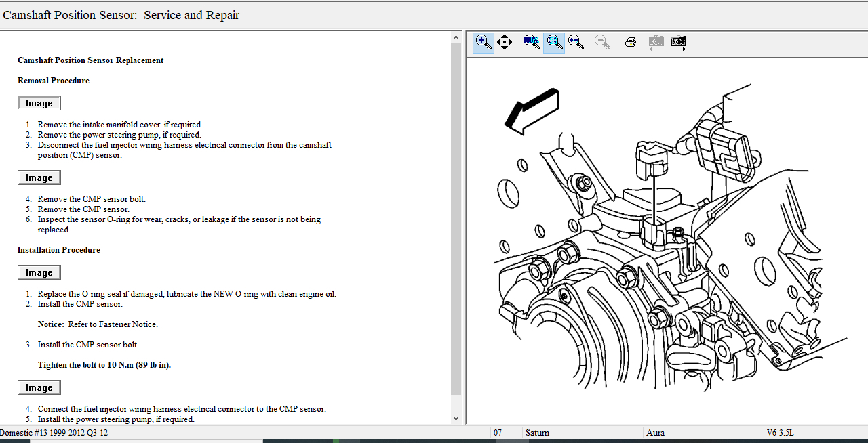Open the Image button above step 4 Remove CMP sensor bolt
The height and width of the screenshot is (443, 868).
click(39, 177)
